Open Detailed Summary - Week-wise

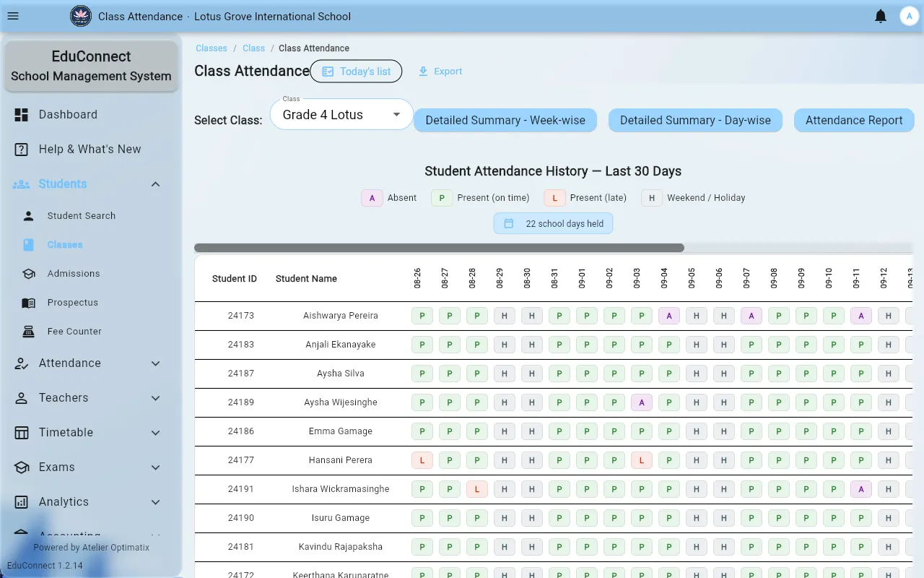coord(505,121)
